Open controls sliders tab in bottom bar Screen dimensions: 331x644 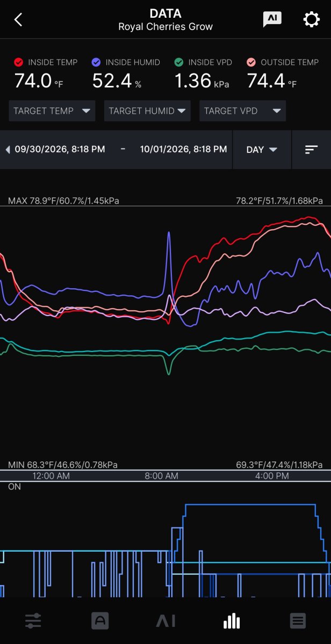click(x=33, y=621)
